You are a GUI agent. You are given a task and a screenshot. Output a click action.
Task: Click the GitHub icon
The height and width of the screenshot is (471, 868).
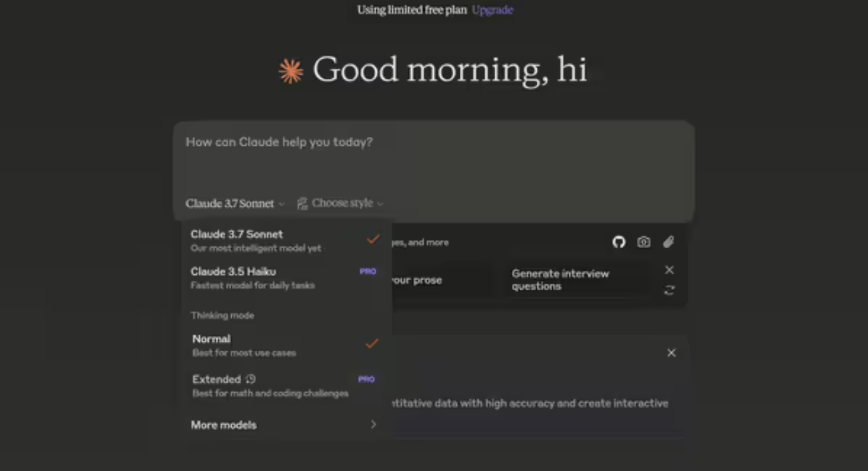(618, 242)
